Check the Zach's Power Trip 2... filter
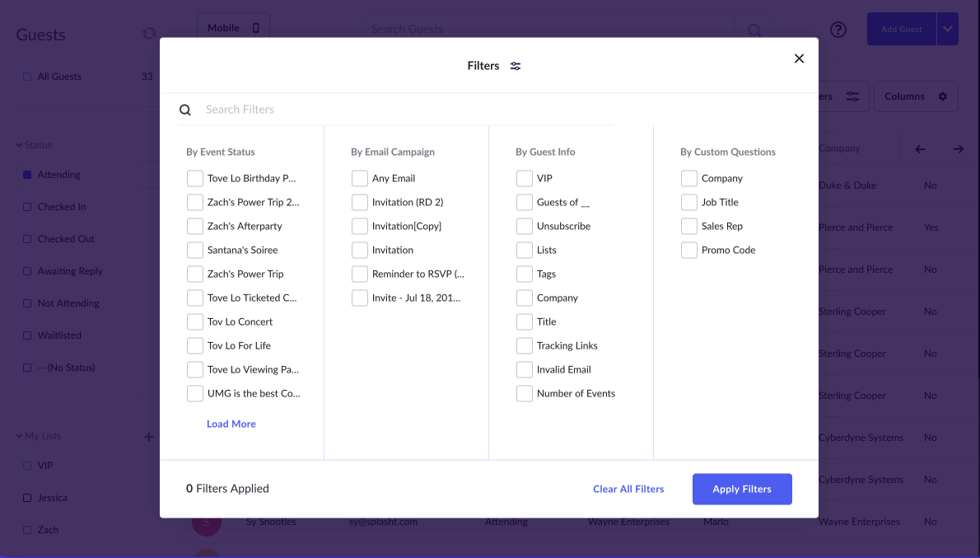Viewport: 980px width, 558px height. click(x=195, y=202)
